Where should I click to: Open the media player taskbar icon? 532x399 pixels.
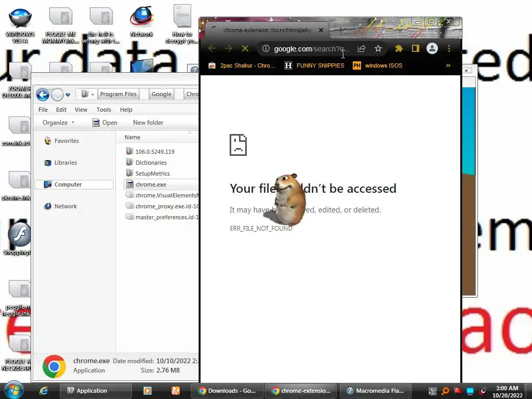pos(147,391)
